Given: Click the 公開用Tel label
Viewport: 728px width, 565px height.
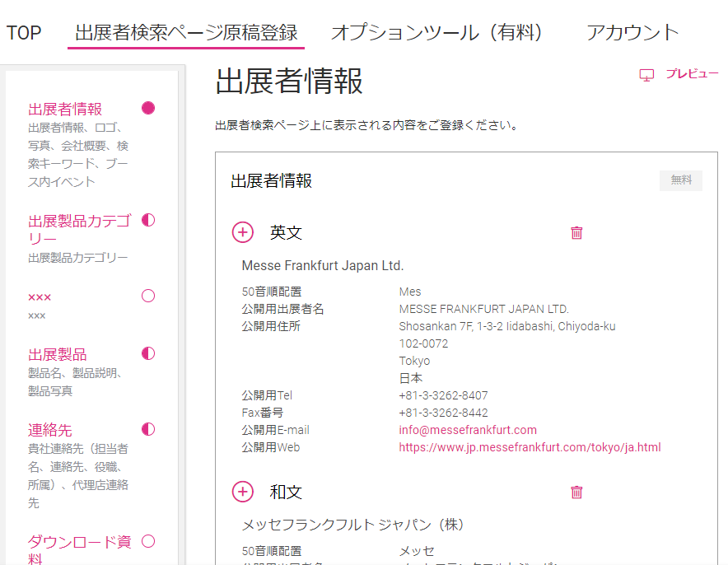Looking at the screenshot, I should pos(267,395).
